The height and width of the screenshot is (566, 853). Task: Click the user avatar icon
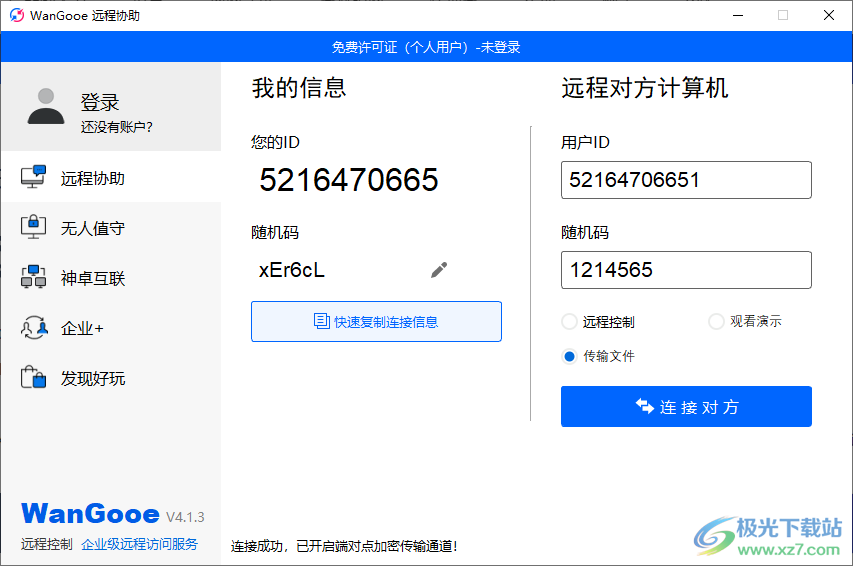(46, 106)
